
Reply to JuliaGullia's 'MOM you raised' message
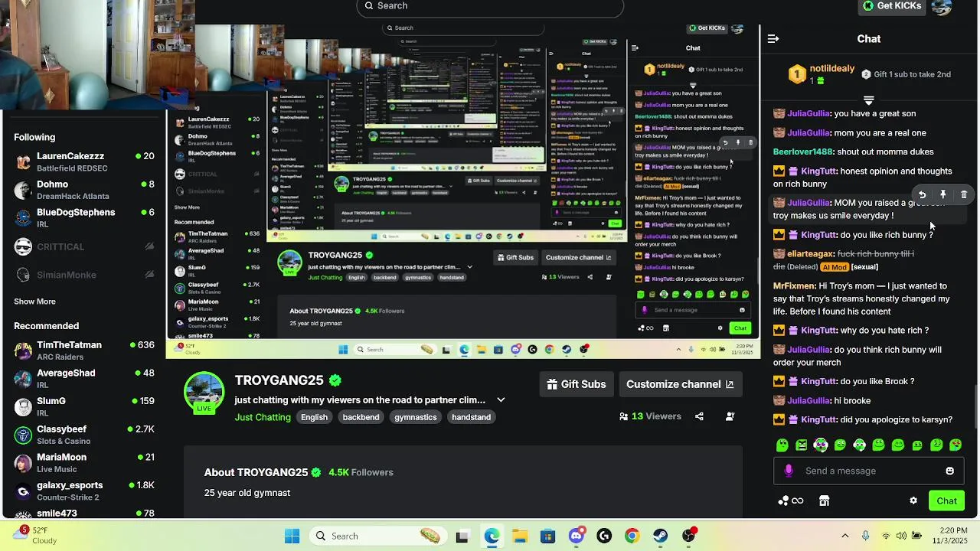tap(922, 195)
